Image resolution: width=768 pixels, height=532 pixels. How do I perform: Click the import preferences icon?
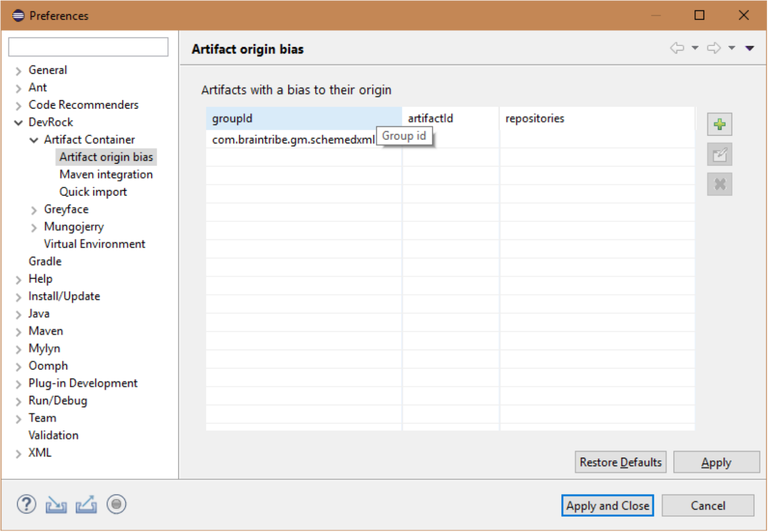56,504
